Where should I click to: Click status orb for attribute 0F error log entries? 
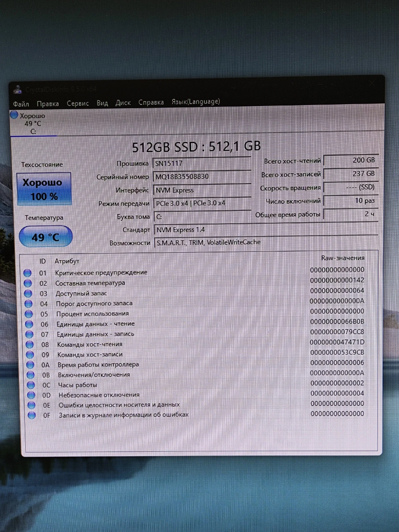32,415
